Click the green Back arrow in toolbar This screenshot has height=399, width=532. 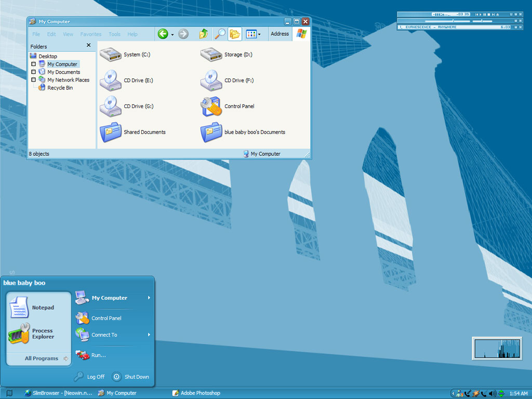point(163,34)
